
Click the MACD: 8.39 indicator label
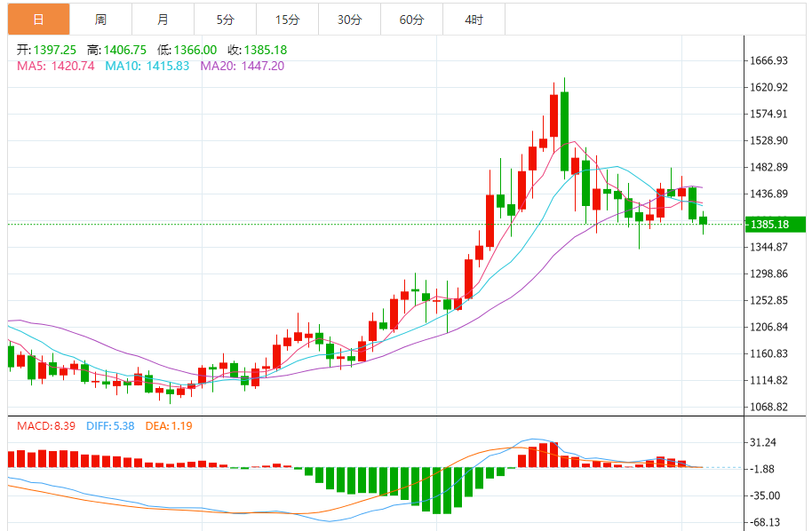pyautogui.click(x=48, y=425)
